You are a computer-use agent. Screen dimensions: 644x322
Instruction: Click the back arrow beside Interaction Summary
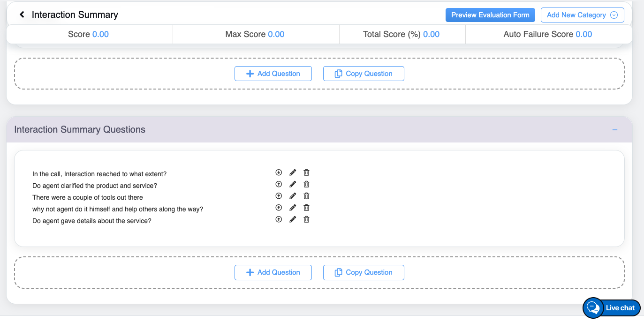[x=22, y=15]
